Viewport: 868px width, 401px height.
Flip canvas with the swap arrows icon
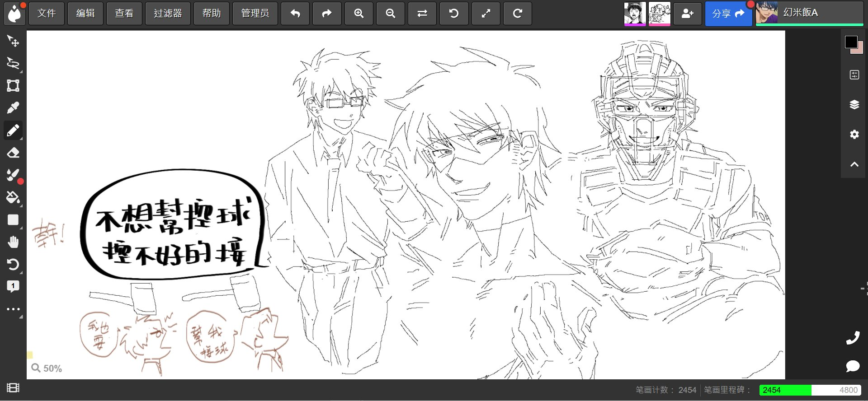422,14
